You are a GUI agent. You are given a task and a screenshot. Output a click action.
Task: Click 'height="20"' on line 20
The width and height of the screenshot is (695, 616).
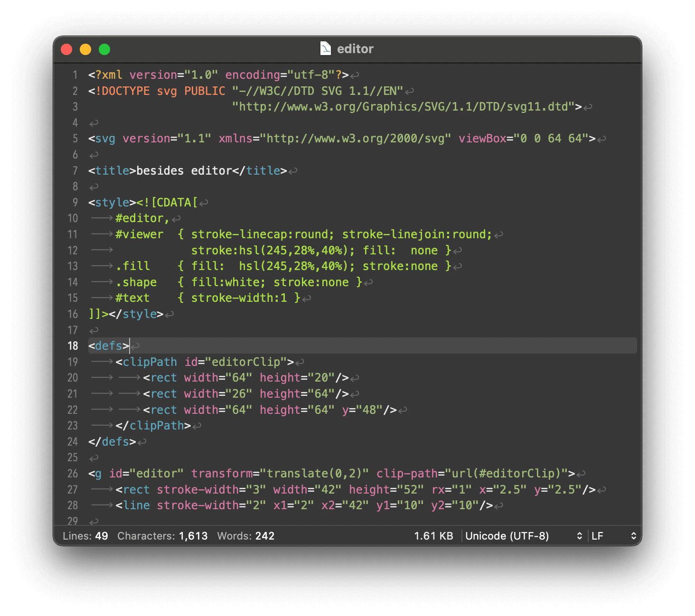(297, 378)
